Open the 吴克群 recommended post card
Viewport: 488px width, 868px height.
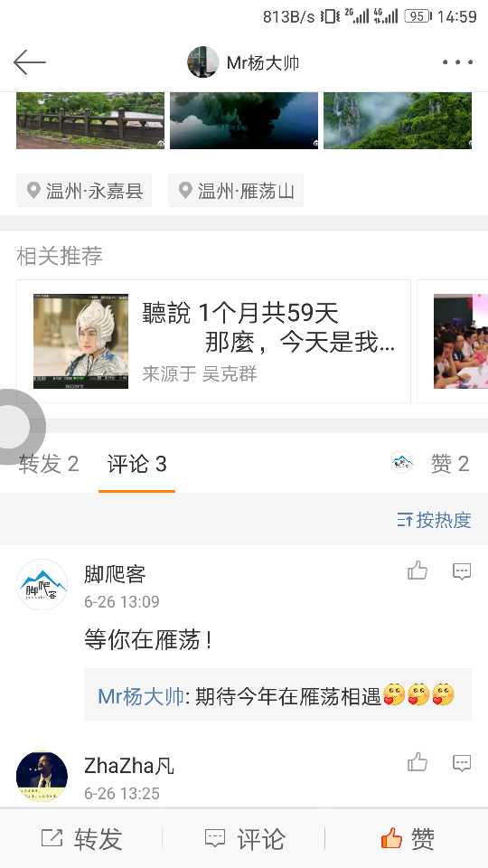[213, 342]
